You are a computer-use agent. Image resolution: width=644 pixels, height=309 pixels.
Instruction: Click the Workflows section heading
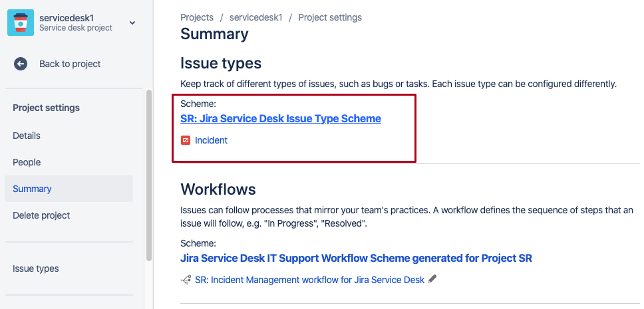tap(218, 189)
